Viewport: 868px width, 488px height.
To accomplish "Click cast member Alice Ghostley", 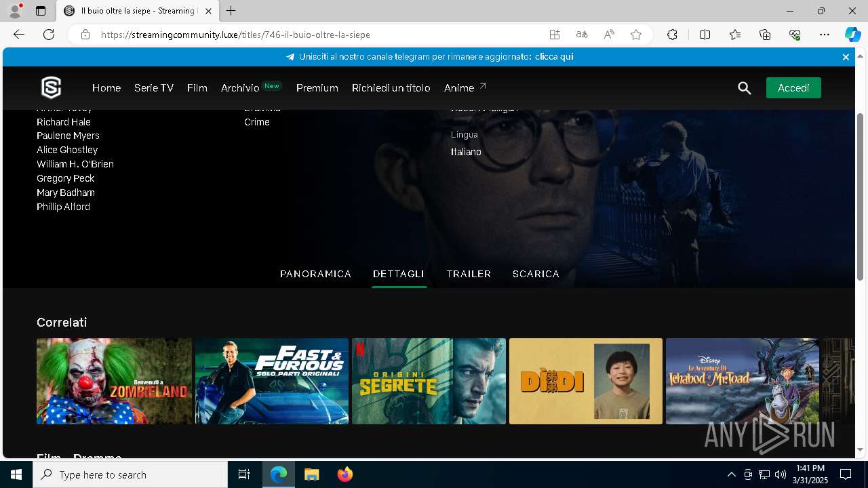I will click(67, 150).
